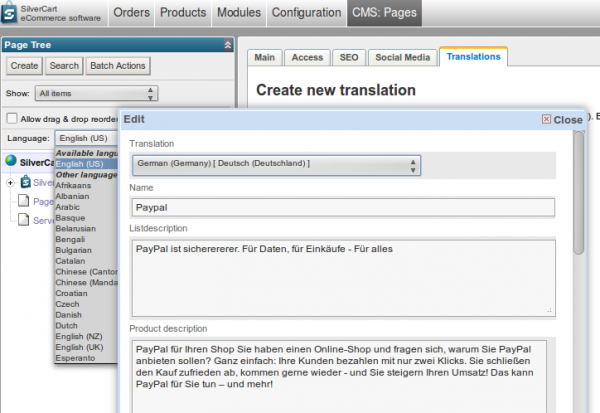
Task: Select Chinese (Mandarin) in language list
Action: tap(86, 282)
